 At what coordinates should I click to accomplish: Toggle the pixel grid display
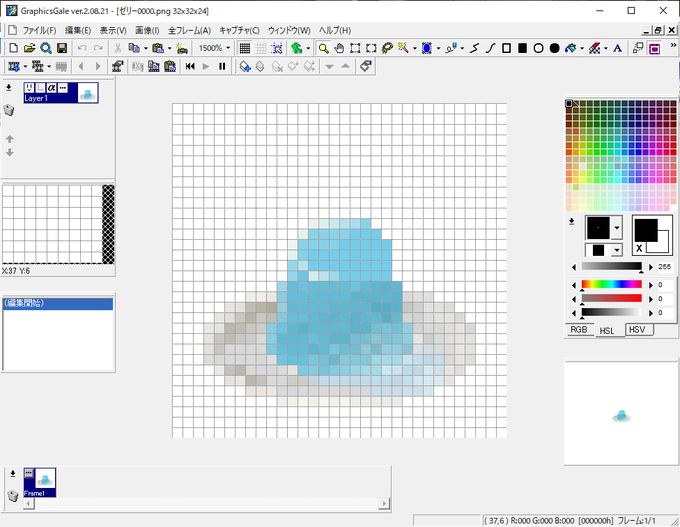[x=245, y=48]
